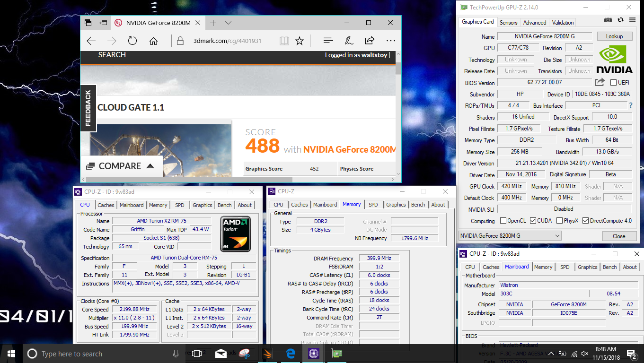Click the Edge forward arrow

point(112,41)
